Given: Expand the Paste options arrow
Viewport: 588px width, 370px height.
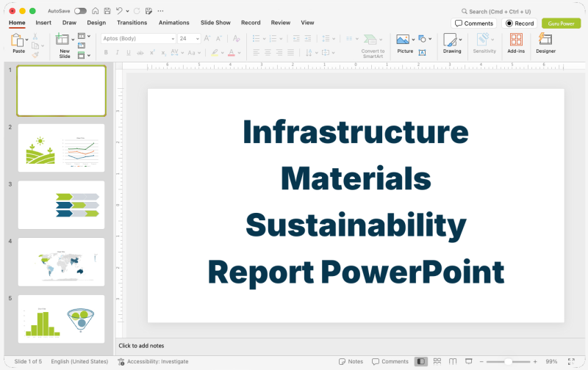Looking at the screenshot, I should (26, 40).
